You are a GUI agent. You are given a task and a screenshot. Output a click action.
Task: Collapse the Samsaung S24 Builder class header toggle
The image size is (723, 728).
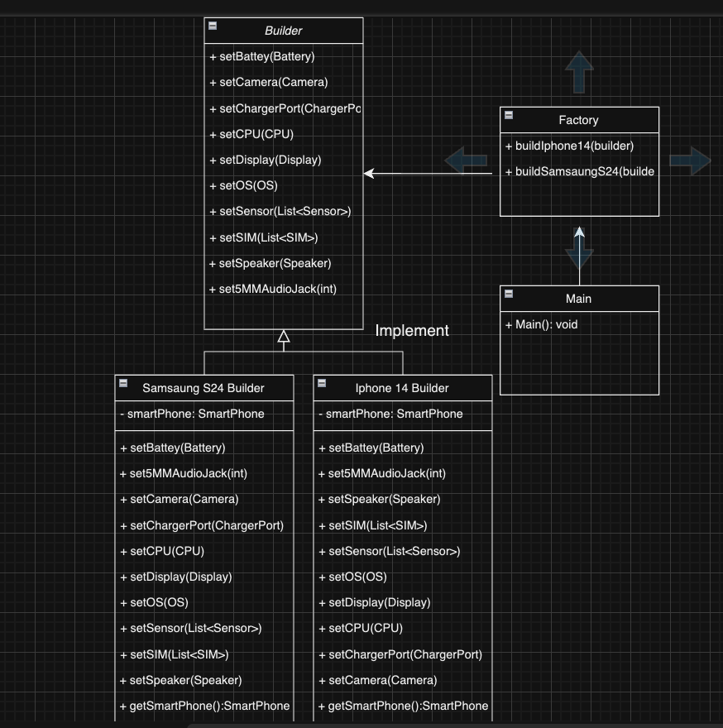point(124,382)
